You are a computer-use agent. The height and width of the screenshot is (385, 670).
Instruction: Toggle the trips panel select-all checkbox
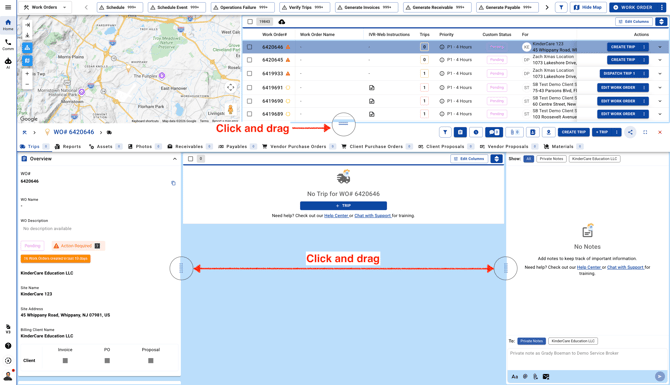point(190,159)
